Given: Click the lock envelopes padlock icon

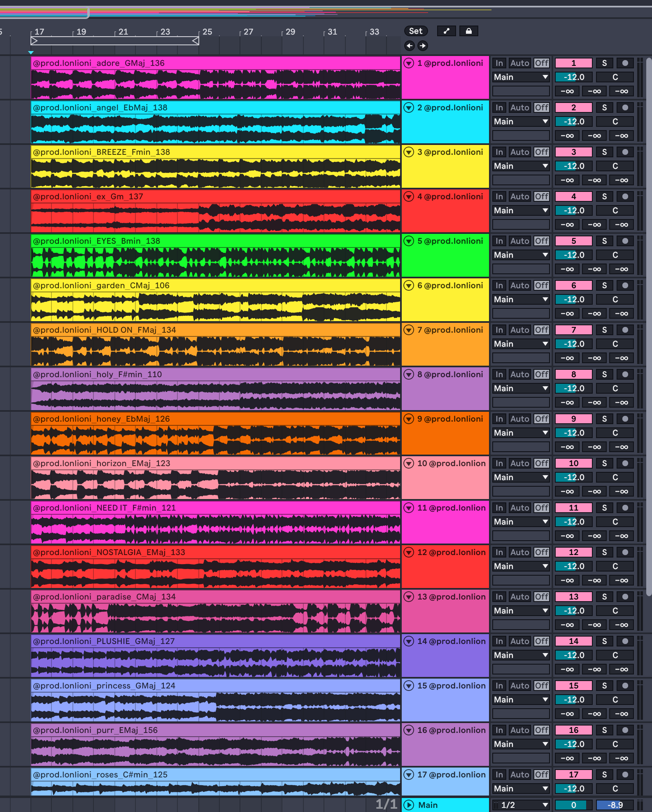Looking at the screenshot, I should point(468,31).
